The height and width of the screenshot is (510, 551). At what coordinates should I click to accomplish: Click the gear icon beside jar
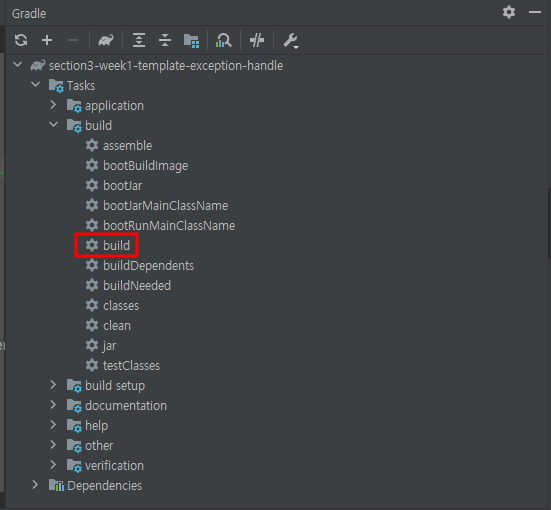click(92, 345)
